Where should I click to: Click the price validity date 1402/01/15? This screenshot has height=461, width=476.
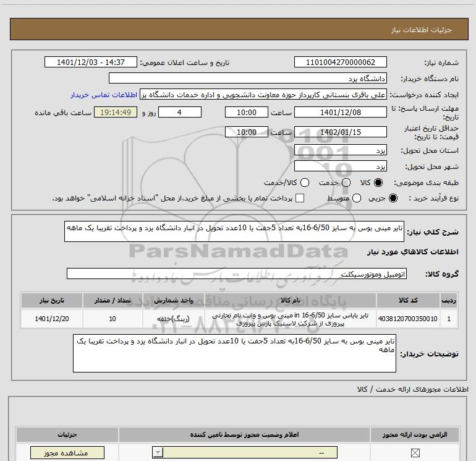click(x=340, y=132)
